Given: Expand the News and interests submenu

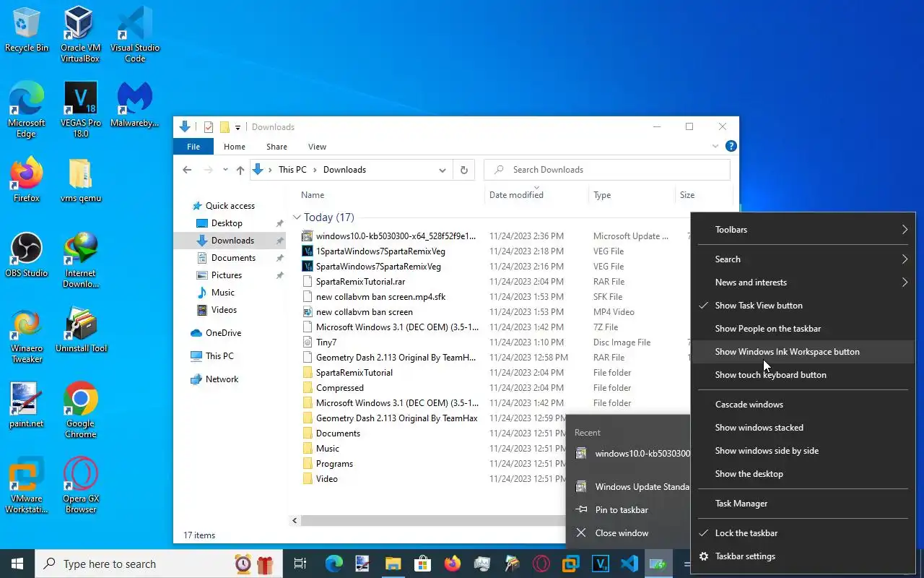Looking at the screenshot, I should tap(802, 282).
